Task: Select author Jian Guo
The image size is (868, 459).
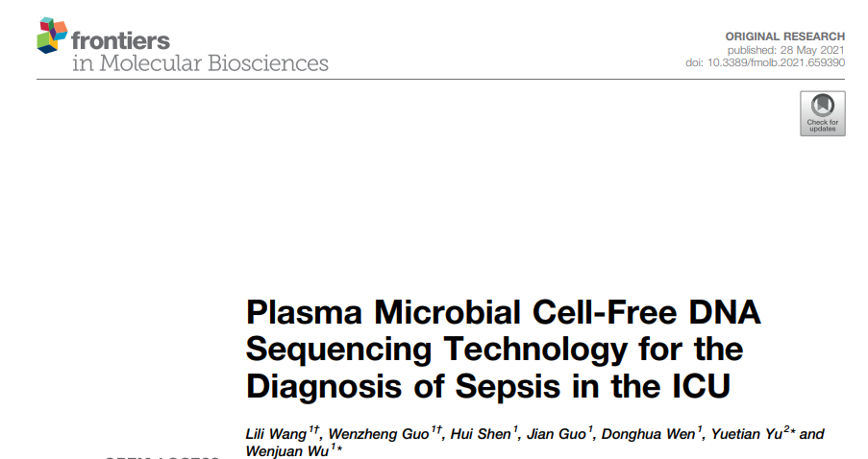Action: coord(556,434)
